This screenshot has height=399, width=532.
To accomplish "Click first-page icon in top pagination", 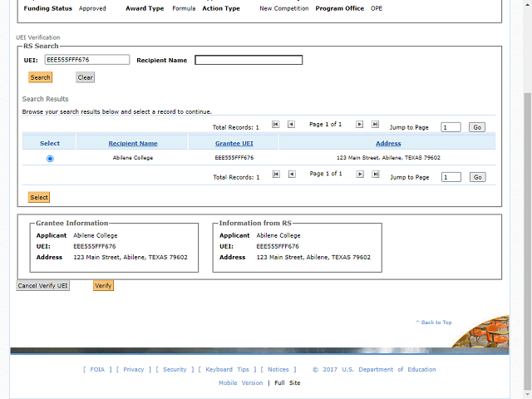I will click(x=276, y=125).
